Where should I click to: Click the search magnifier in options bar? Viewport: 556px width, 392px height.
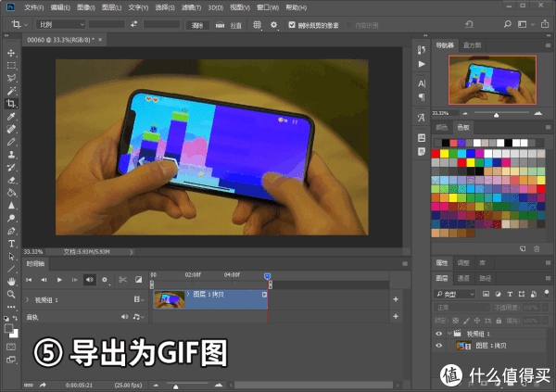coord(508,24)
